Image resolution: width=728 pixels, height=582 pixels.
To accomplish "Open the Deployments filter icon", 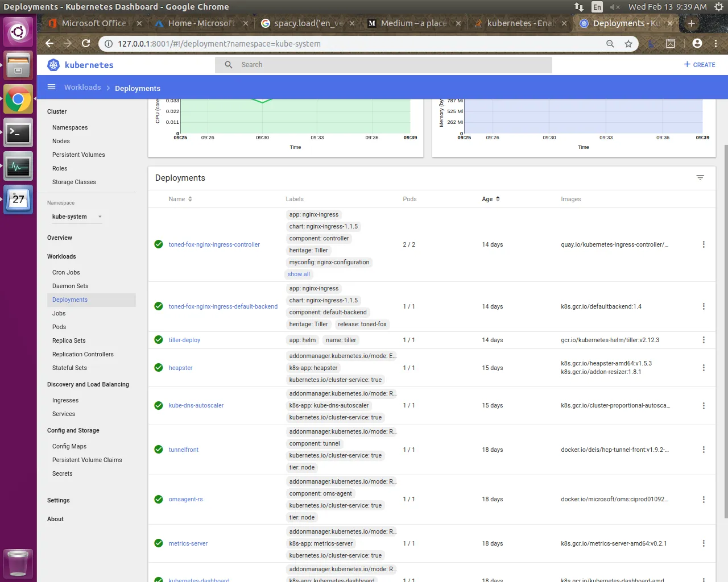I will click(700, 178).
